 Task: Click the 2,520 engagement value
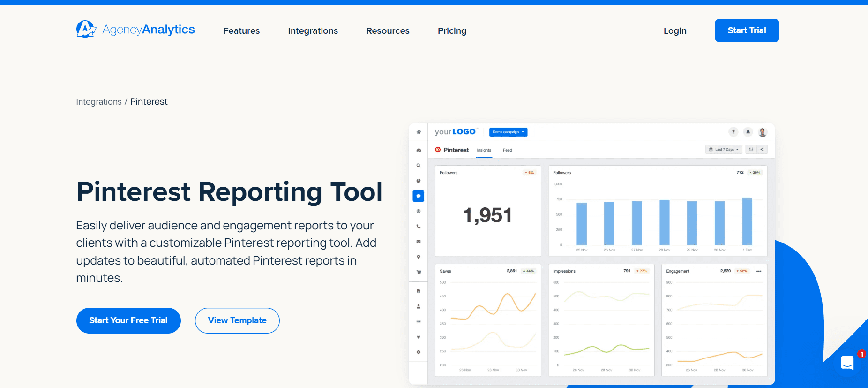(726, 271)
